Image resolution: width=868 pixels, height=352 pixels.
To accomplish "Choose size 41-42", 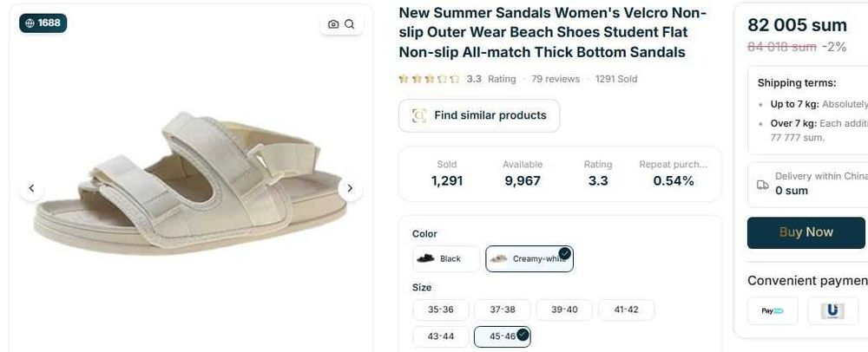I will [x=626, y=310].
